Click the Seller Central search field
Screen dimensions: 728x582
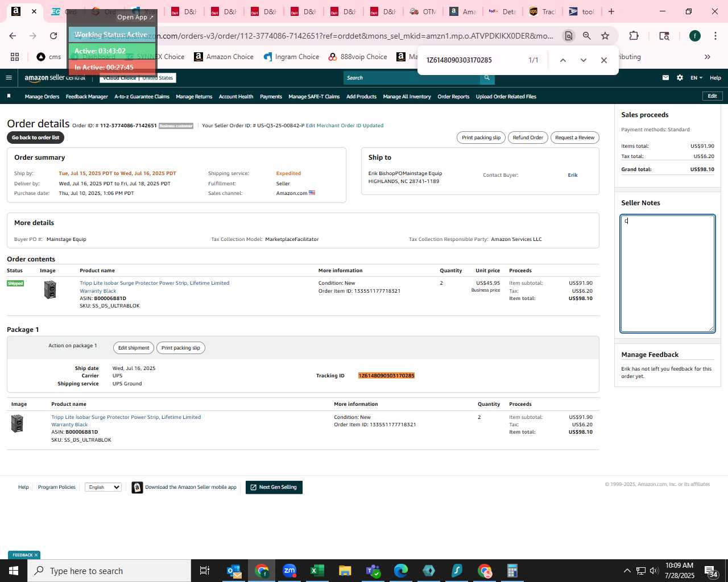411,78
